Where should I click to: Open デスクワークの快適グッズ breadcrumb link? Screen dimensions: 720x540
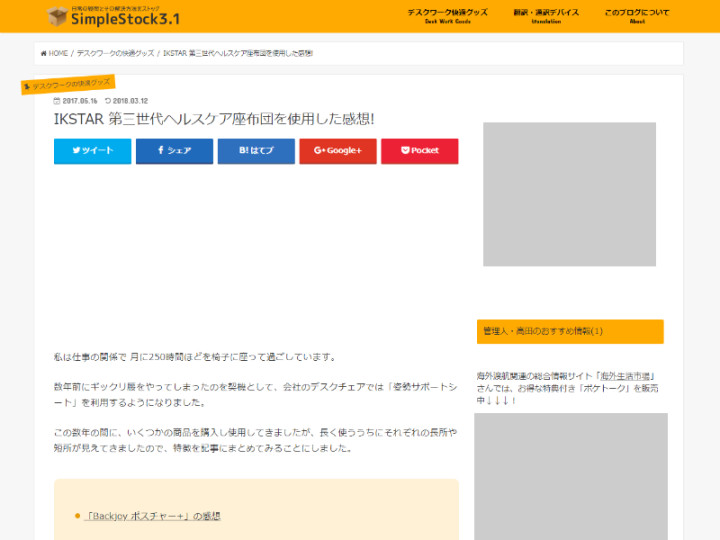coord(115,53)
